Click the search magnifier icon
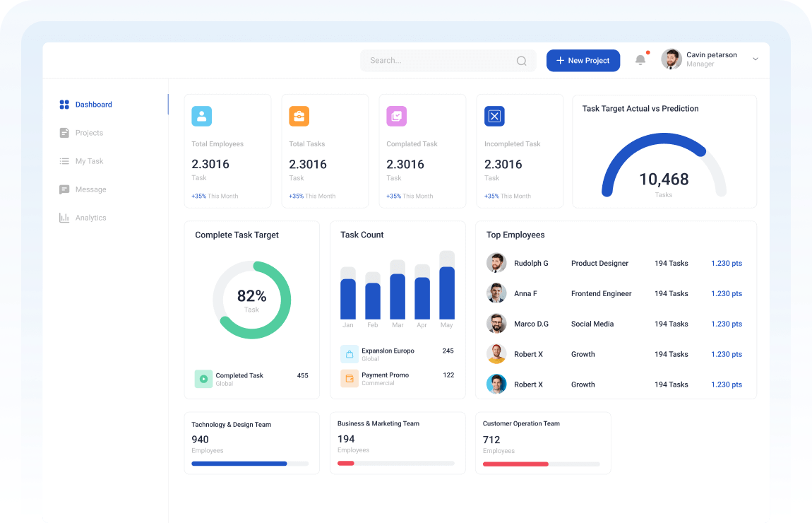 [521, 61]
